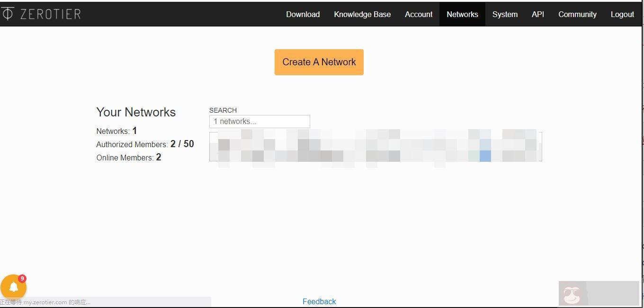The width and height of the screenshot is (644, 308).
Task: Click the ZEROTIER wordmark text
Action: [x=50, y=14]
